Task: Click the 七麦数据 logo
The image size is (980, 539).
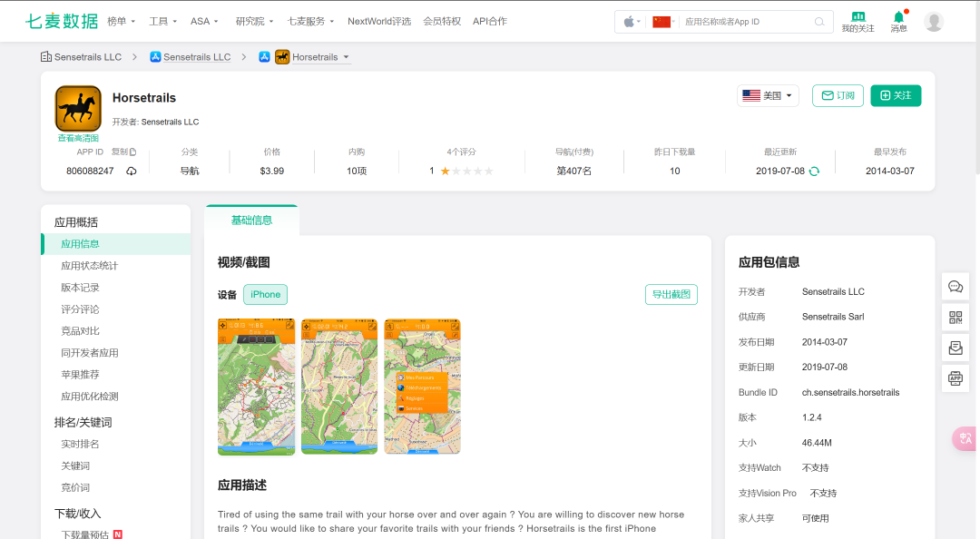Action: pos(62,21)
